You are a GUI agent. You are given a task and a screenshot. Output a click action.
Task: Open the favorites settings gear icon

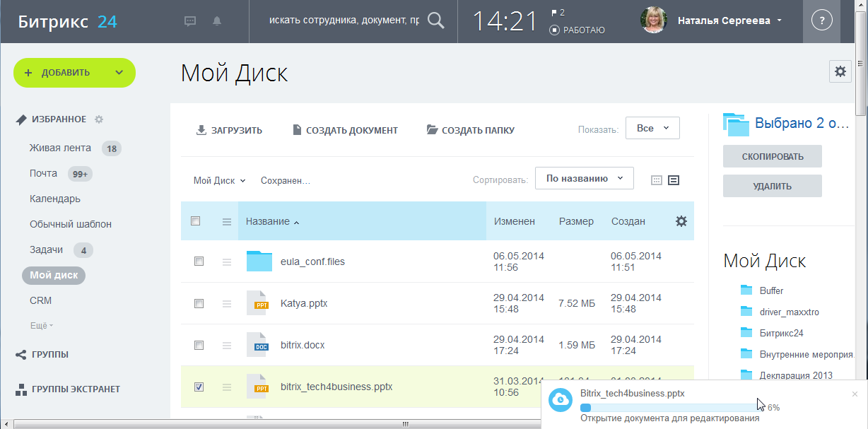pyautogui.click(x=99, y=119)
